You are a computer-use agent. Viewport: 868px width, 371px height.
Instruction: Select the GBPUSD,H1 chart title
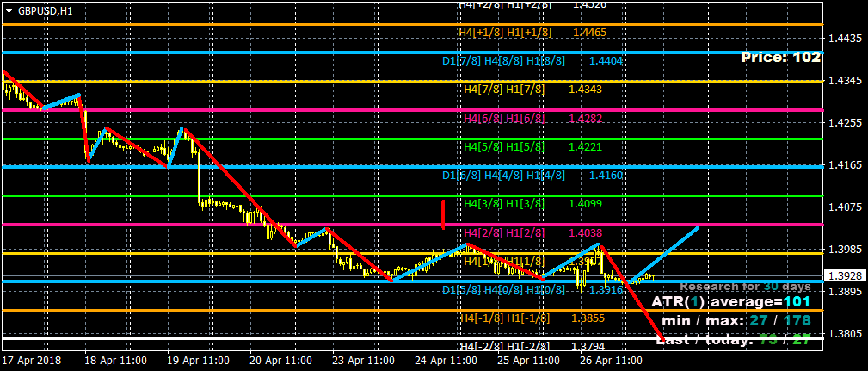[x=45, y=10]
